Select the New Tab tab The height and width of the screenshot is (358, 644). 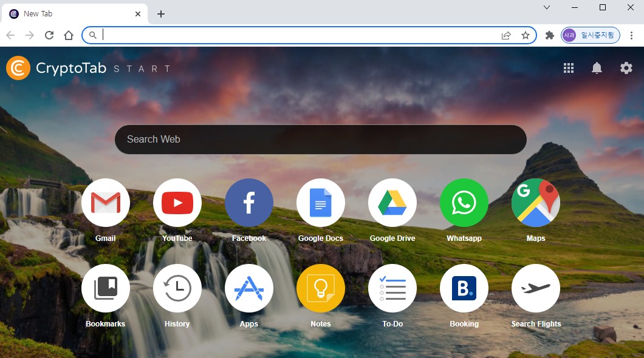pyautogui.click(x=74, y=14)
